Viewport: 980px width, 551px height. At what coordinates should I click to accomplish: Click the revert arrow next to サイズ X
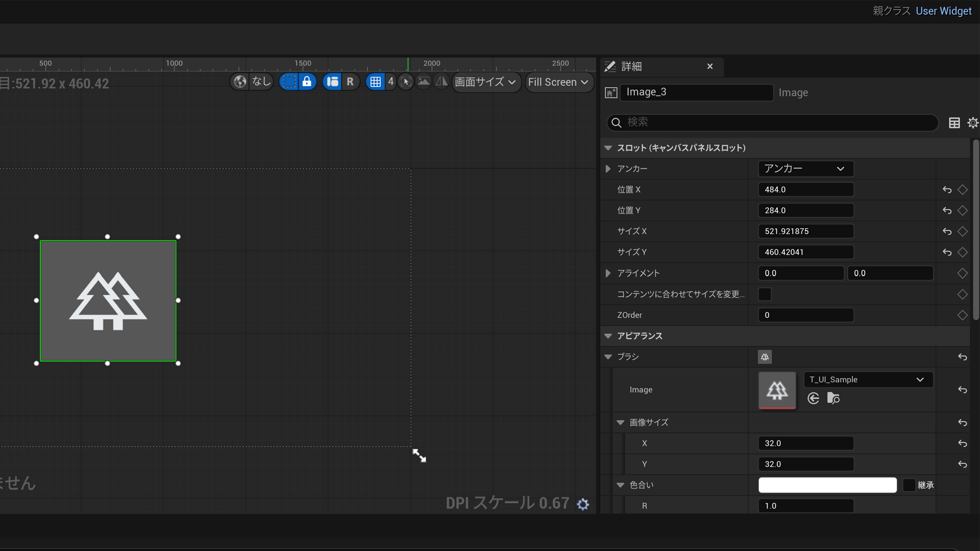click(x=947, y=231)
